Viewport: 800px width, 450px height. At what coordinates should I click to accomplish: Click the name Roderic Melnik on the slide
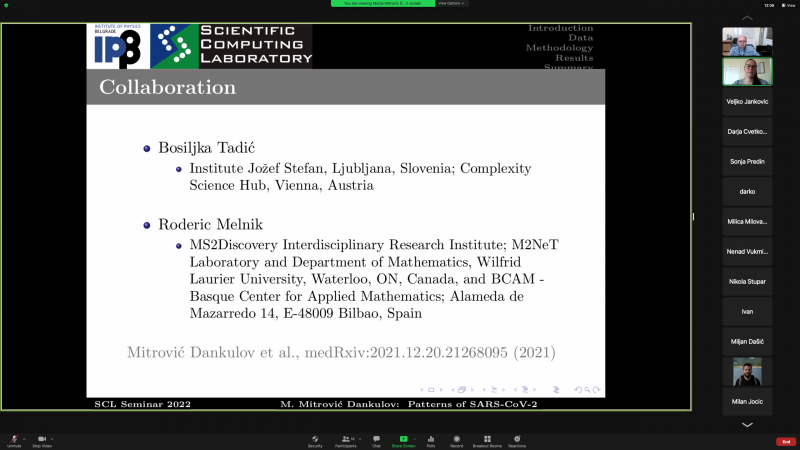(210, 224)
